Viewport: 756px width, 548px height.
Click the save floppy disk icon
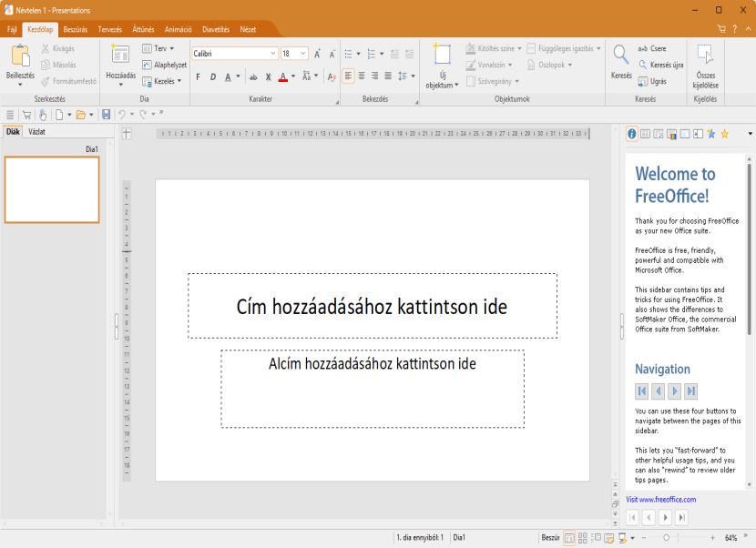point(106,115)
